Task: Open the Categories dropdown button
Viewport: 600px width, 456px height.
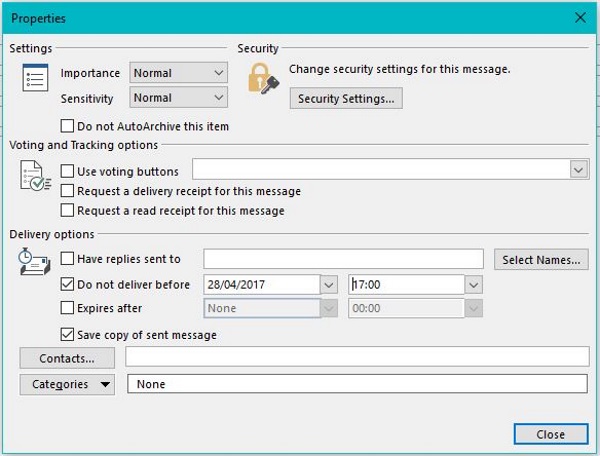Action: point(67,384)
